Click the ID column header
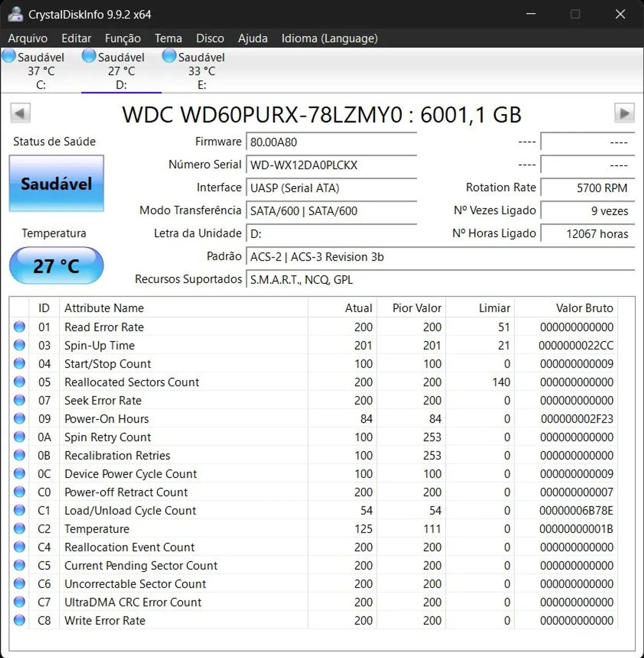Viewport: 644px width, 658px height. click(44, 308)
